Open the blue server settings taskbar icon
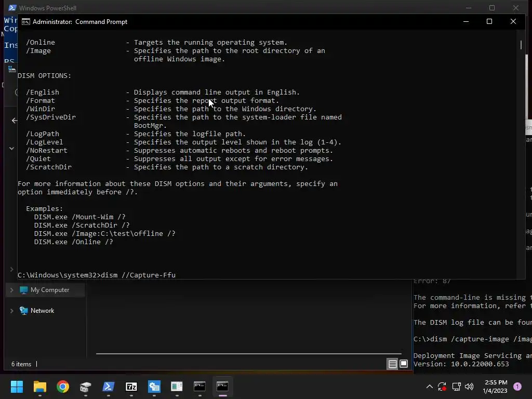Viewport: 532px width, 399px height. [x=154, y=387]
